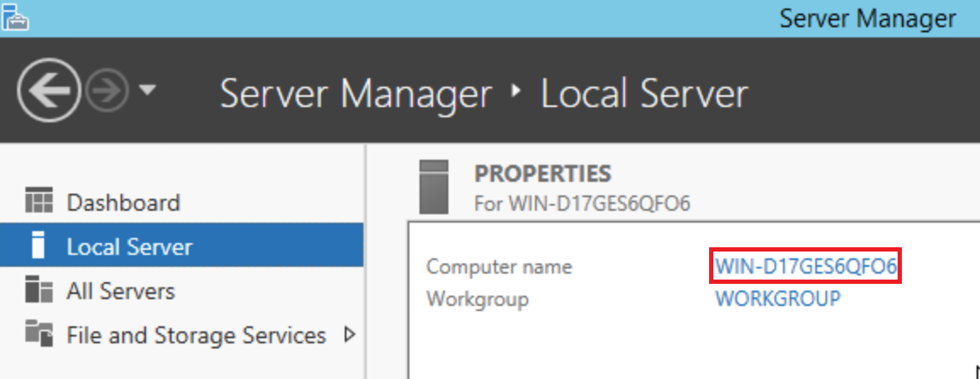Click the File and Storage Services icon
Viewport: 980px width, 379px height.
[39, 335]
